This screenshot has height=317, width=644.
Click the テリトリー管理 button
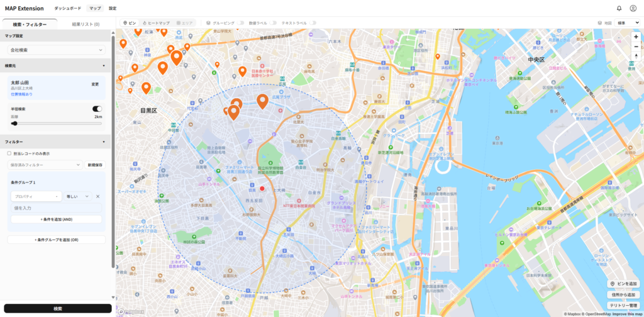(623, 305)
